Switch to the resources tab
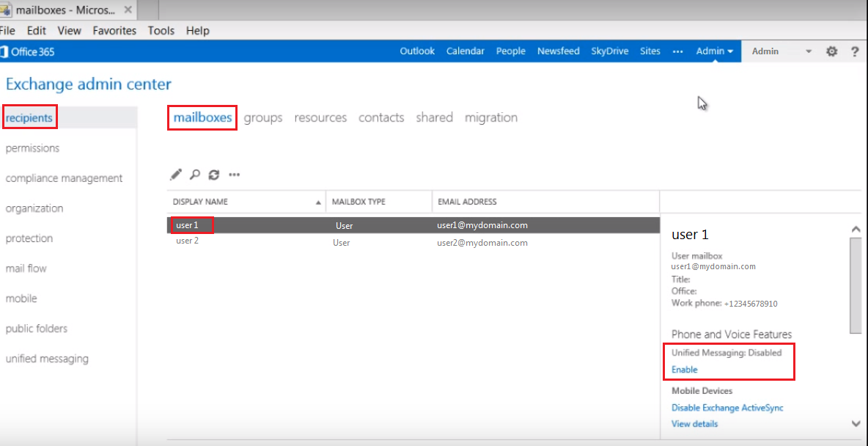The width and height of the screenshot is (868, 446). 320,117
